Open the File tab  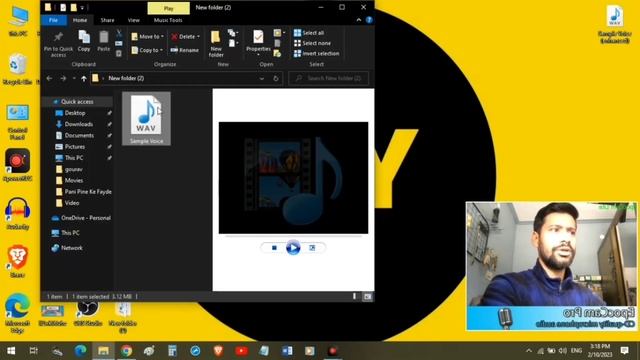[x=53, y=20]
